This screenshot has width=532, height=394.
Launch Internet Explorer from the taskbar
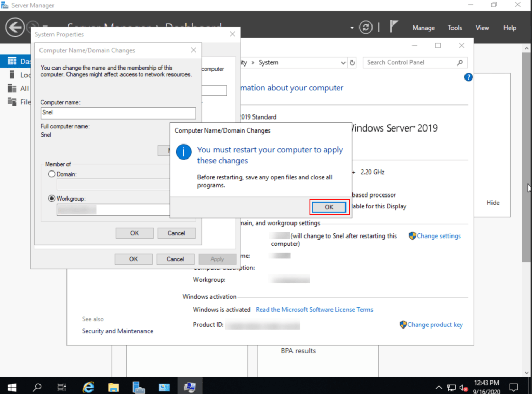tap(88, 387)
